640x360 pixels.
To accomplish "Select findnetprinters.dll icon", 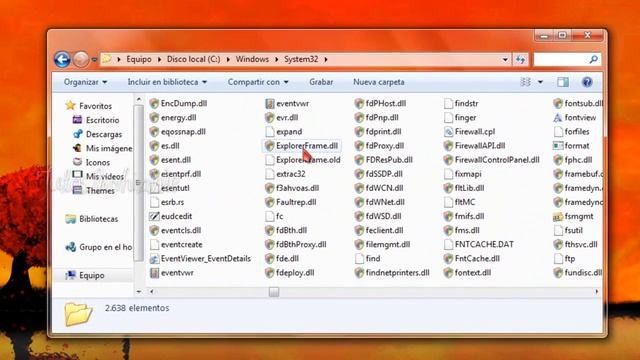I will [x=359, y=273].
